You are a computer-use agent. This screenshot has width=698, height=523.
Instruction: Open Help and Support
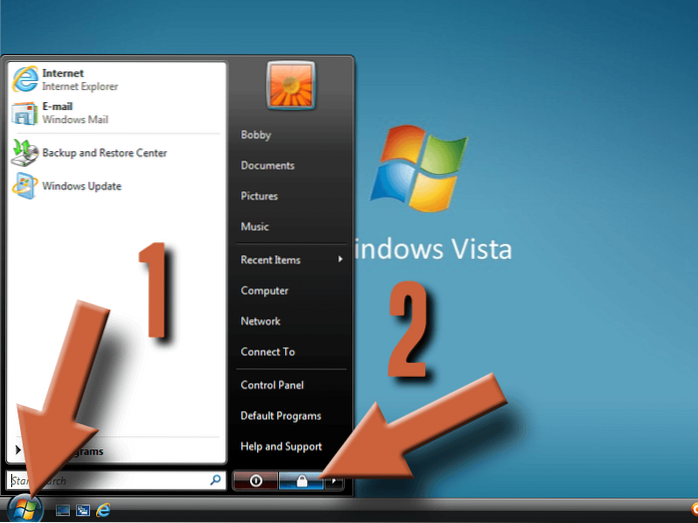click(281, 447)
